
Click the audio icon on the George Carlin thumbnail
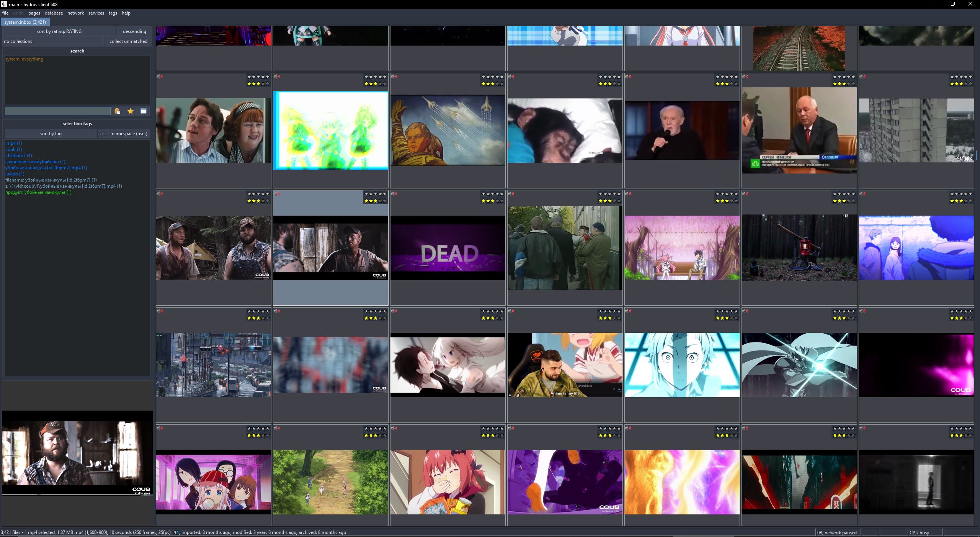click(629, 77)
